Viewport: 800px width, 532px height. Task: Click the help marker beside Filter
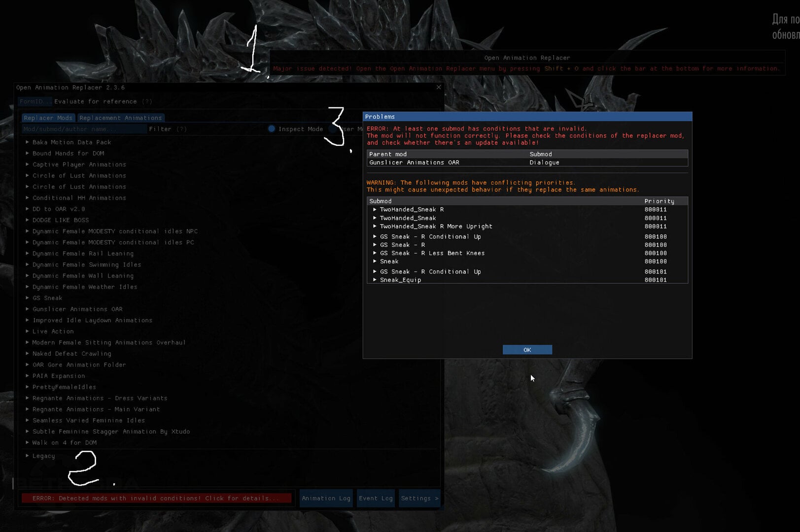[181, 129]
